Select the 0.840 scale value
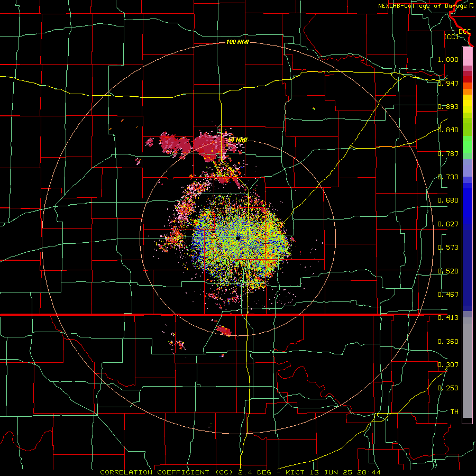476x476 pixels. coord(448,130)
